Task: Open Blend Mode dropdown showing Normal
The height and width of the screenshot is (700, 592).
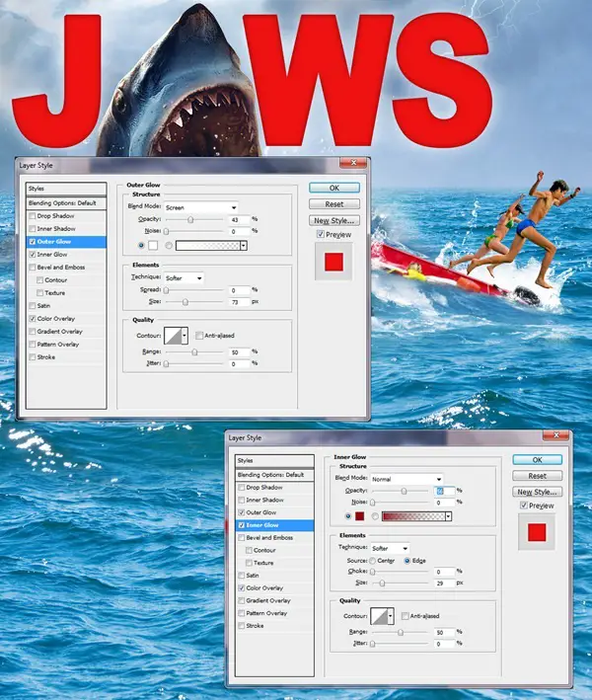Action: pyautogui.click(x=407, y=479)
